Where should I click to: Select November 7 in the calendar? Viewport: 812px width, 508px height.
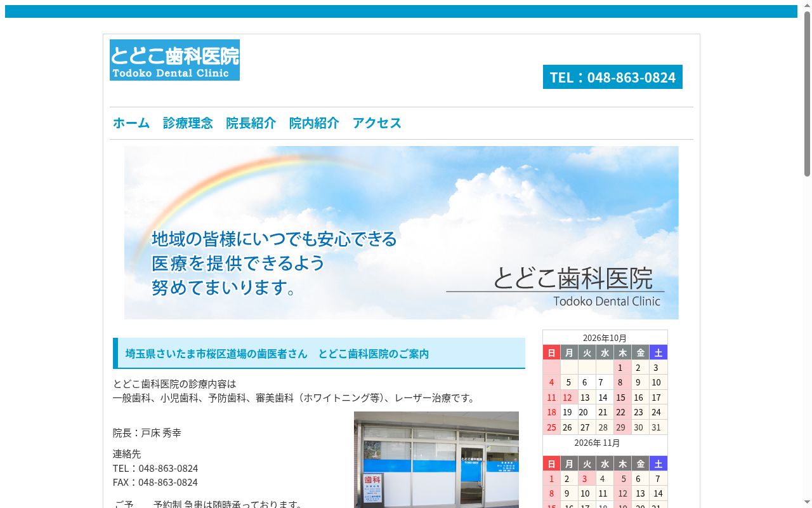658,479
